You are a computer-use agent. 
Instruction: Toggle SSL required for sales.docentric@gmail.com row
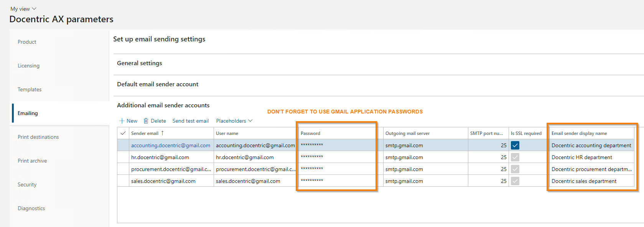(x=515, y=181)
